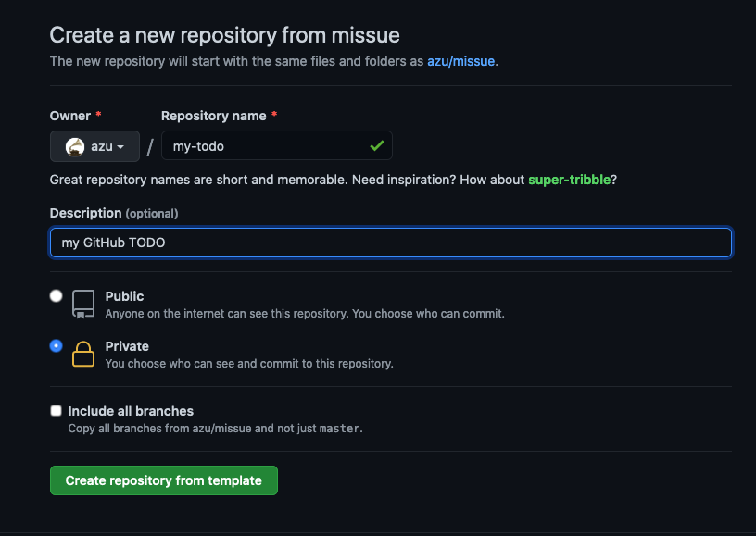Screen dimensions: 756x536
Task: Enable the Include all branches checkbox
Action: coord(56,410)
